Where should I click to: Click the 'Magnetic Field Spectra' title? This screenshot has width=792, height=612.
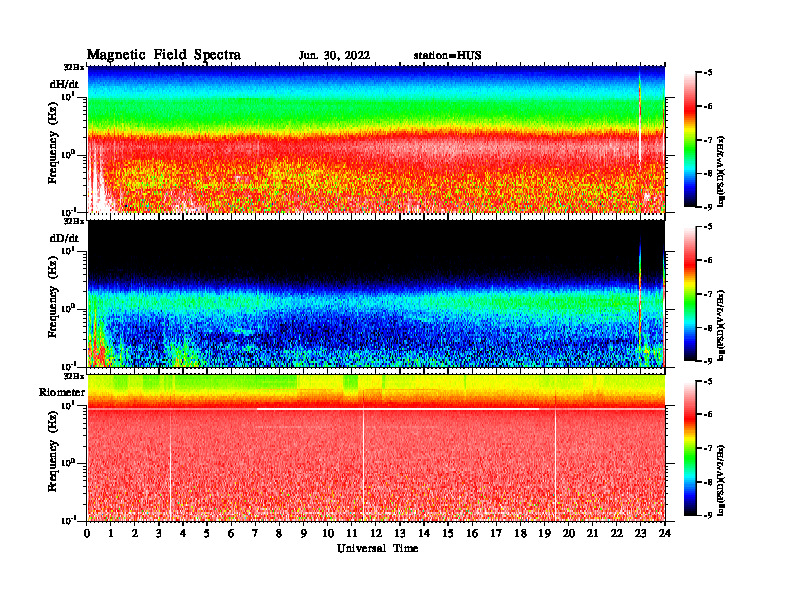click(x=164, y=55)
